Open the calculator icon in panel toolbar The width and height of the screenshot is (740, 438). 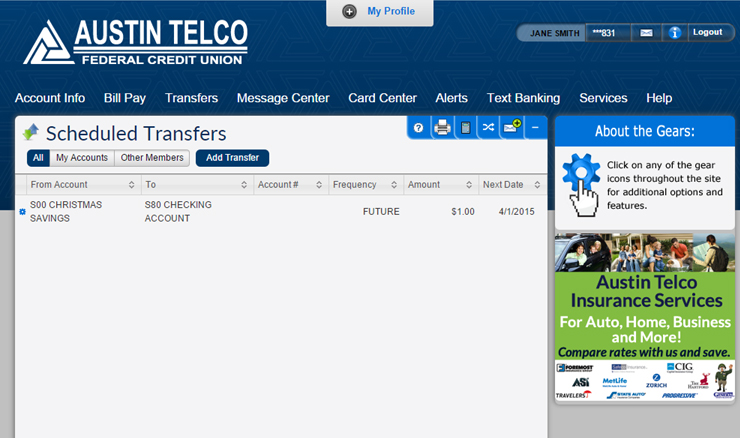(x=465, y=127)
